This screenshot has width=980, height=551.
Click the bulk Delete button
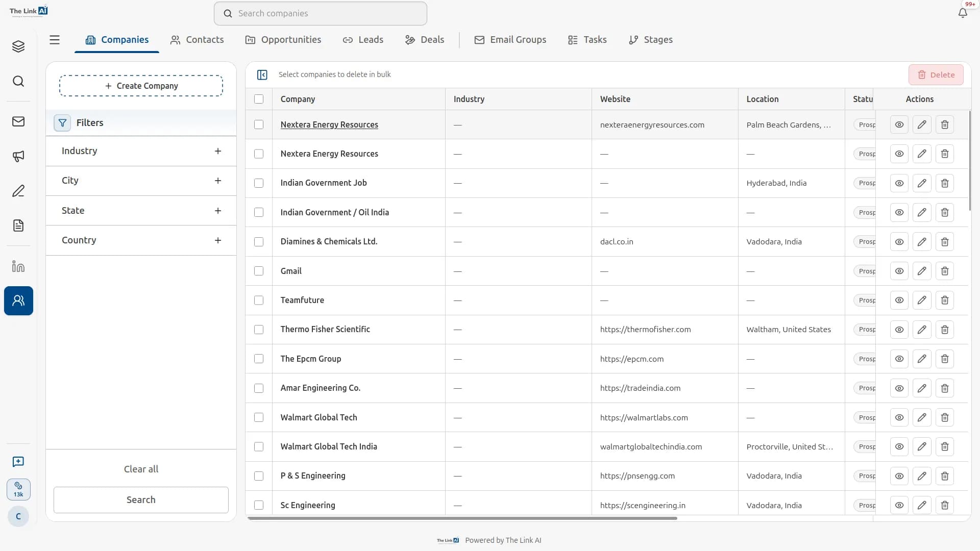[x=936, y=74]
